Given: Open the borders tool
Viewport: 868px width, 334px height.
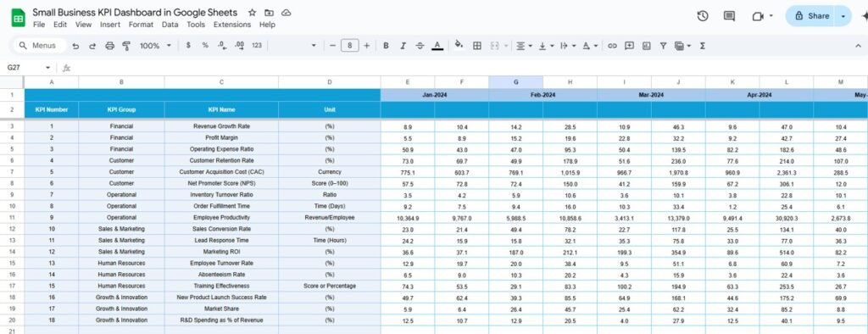Looking at the screenshot, I should 476,46.
